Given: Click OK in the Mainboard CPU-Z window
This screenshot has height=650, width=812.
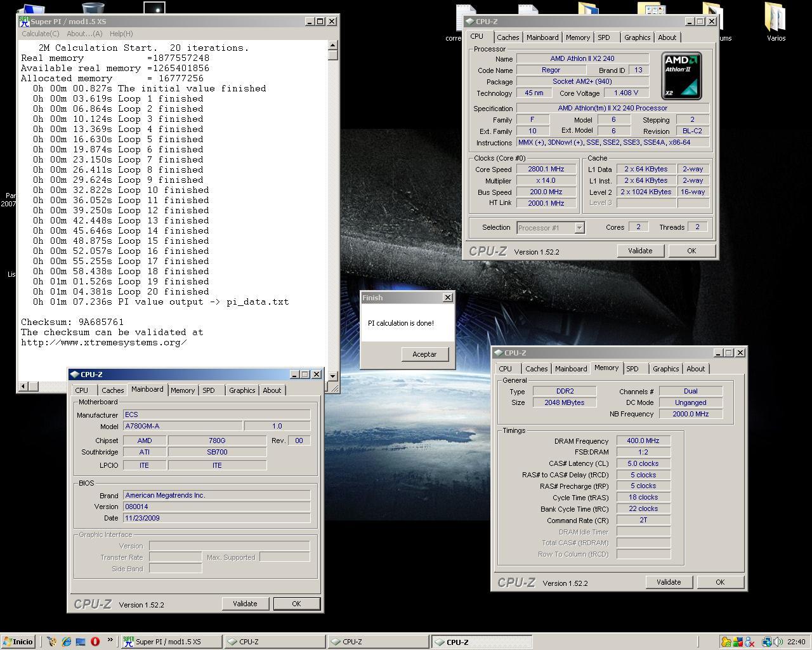Looking at the screenshot, I should 296,604.
